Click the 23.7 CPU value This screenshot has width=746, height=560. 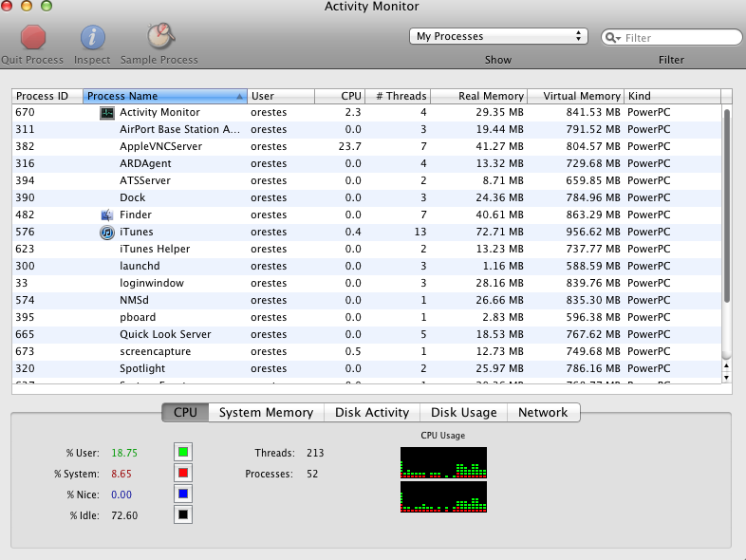[x=349, y=146]
